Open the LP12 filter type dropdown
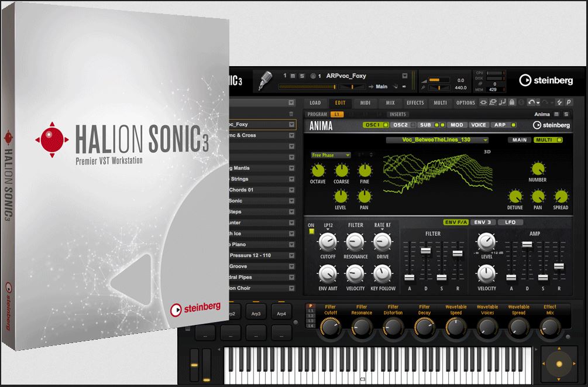The height and width of the screenshot is (387, 588). click(x=328, y=226)
